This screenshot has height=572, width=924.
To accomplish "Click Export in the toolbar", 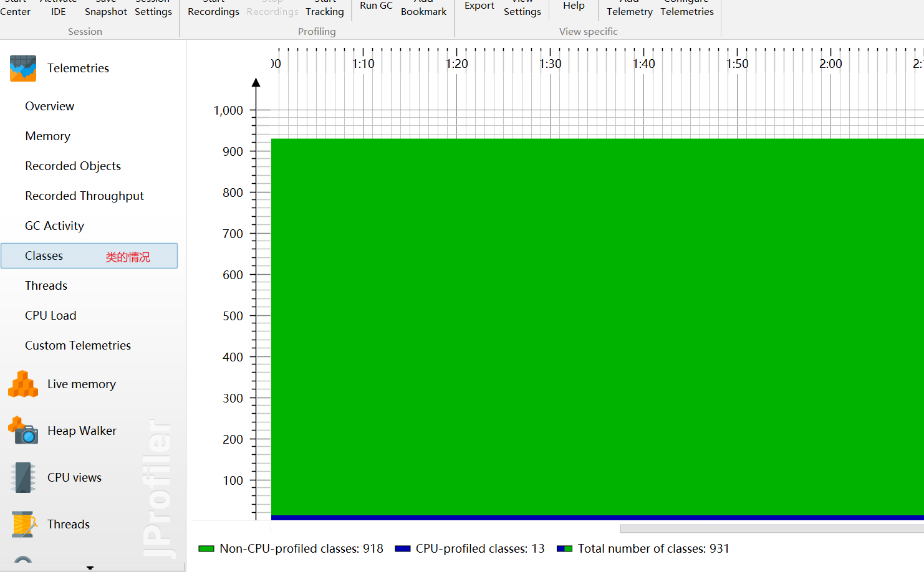I will (479, 6).
